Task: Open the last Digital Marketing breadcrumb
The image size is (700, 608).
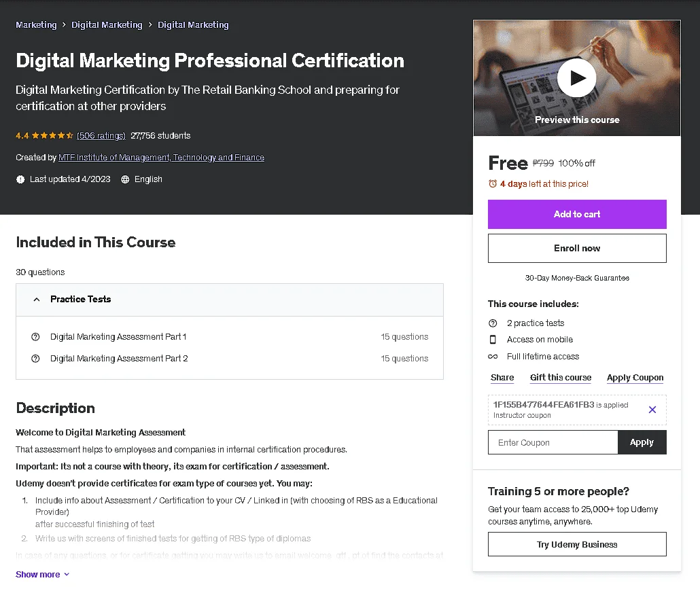Action: pyautogui.click(x=193, y=25)
